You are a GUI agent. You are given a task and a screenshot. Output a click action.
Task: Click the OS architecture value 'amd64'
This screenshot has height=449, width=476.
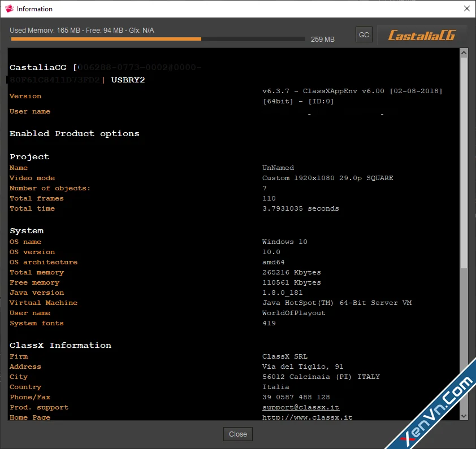pos(273,262)
